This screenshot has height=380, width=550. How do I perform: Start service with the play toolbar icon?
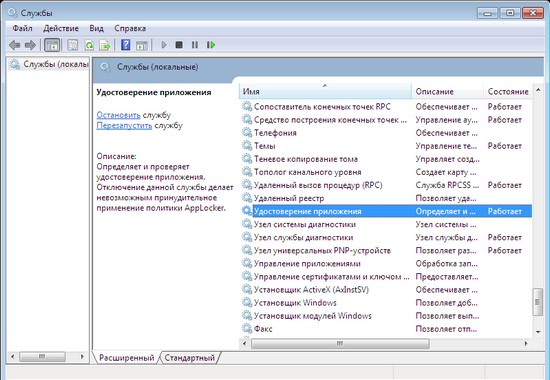point(163,45)
